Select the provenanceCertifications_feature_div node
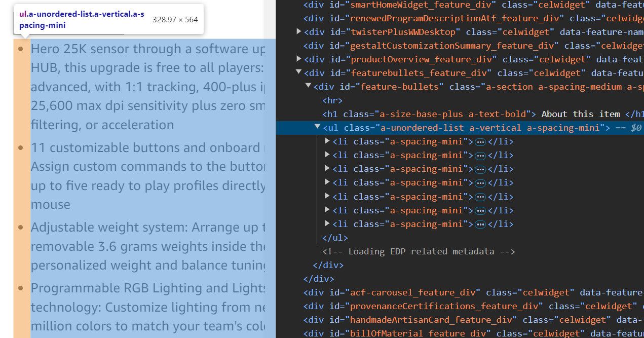Image resolution: width=644 pixels, height=338 pixels. (473, 306)
